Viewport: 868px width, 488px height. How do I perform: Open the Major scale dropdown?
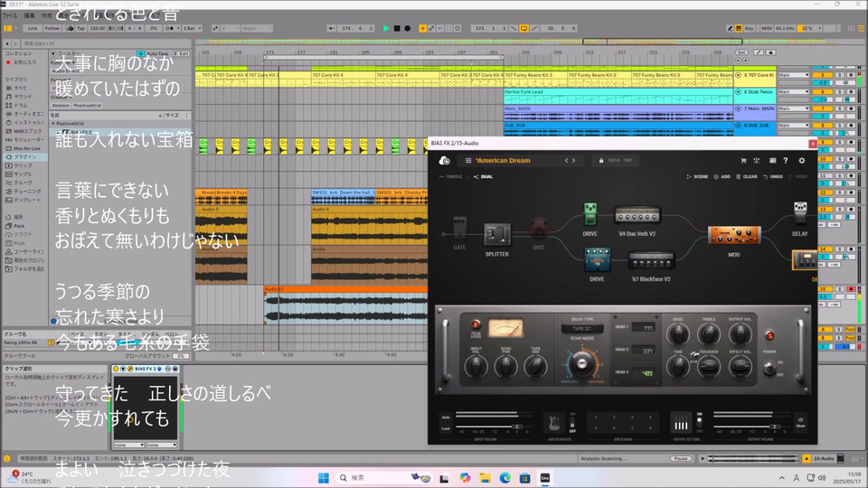pyautogui.click(x=256, y=28)
